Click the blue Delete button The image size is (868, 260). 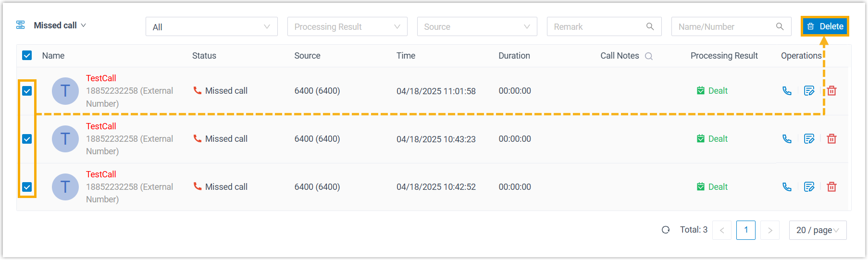pos(825,26)
